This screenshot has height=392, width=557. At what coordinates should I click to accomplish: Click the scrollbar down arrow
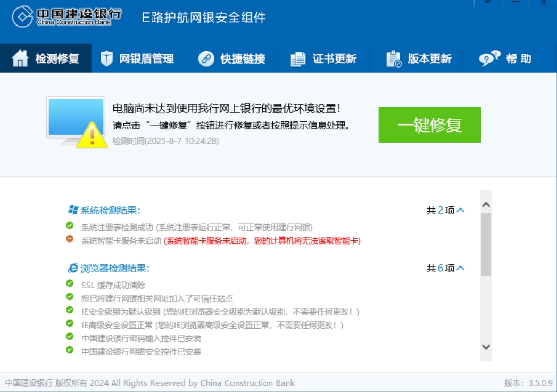pos(486,347)
